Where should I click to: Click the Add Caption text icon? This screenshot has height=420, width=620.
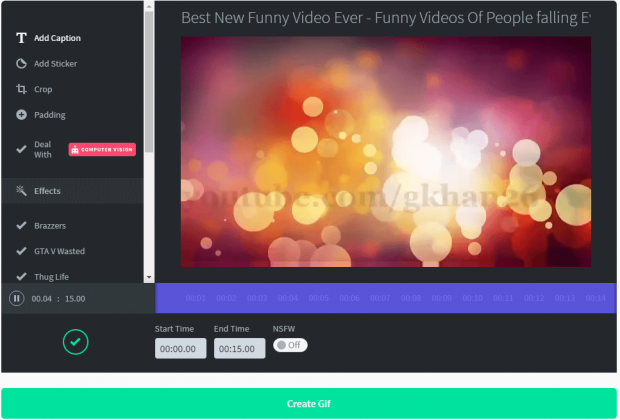(21, 38)
